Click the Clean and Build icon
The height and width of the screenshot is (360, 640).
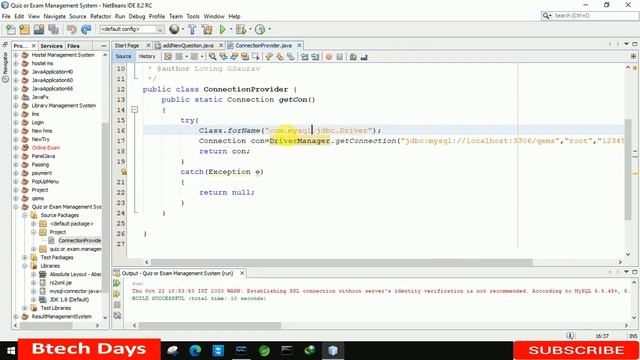[x=207, y=29]
